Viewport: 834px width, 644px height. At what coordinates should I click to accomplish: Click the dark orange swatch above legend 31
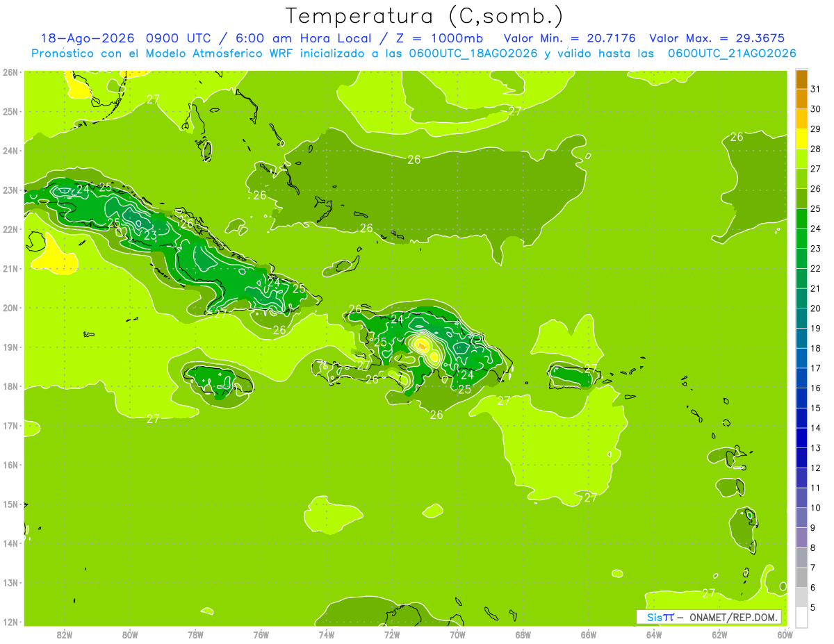pyautogui.click(x=801, y=80)
